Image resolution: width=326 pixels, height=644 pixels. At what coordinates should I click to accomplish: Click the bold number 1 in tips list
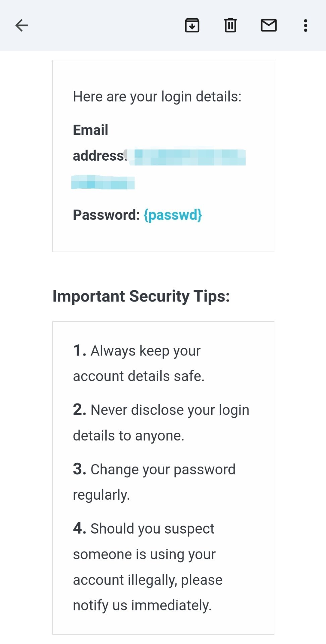[79, 351]
